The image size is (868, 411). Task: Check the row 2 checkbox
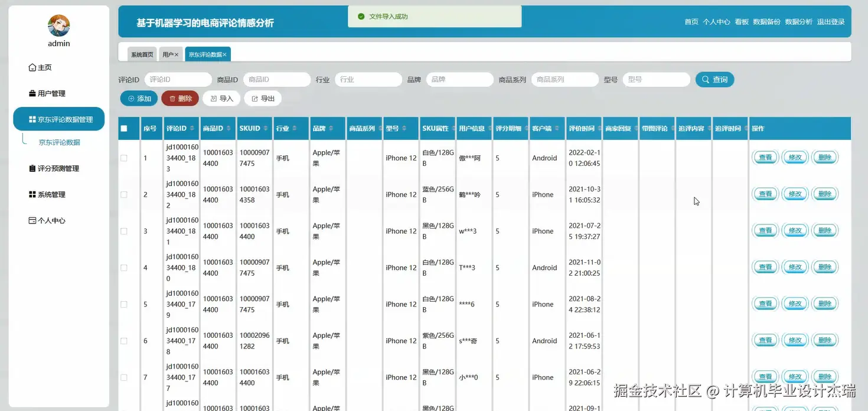click(124, 195)
